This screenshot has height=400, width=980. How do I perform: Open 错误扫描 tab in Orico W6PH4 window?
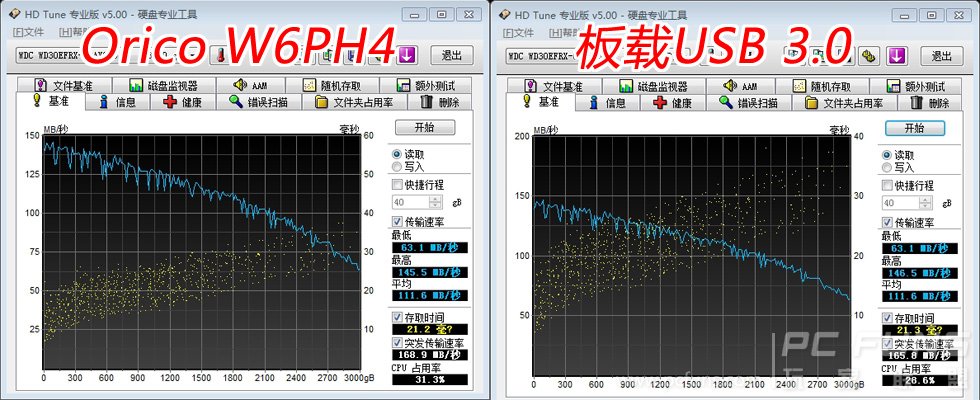[258, 102]
